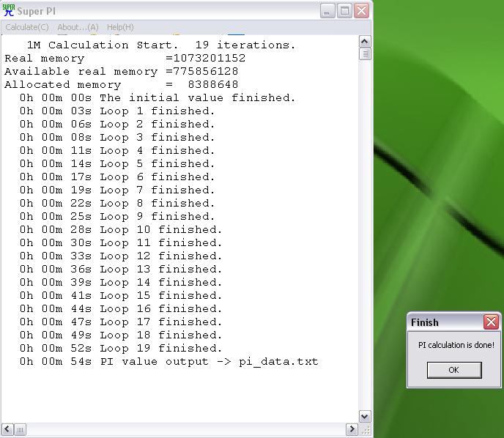Open the Help(H) menu
504x438 pixels.
120,27
